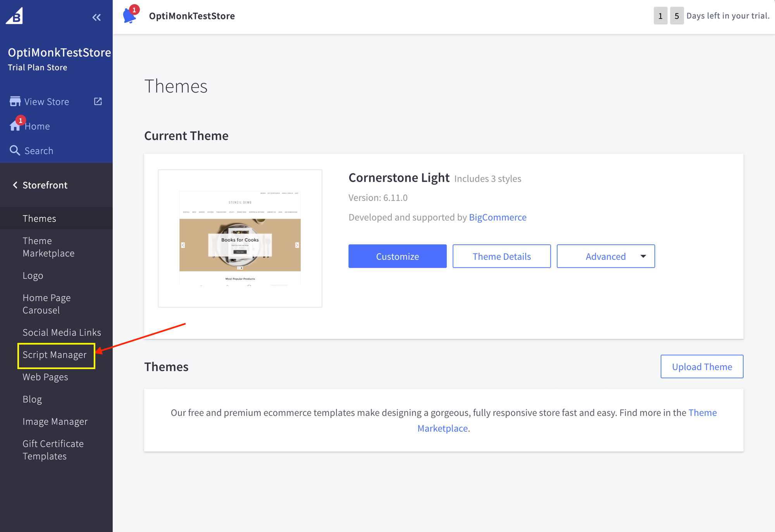Click carousel right arrow in theme preview

[297, 245]
